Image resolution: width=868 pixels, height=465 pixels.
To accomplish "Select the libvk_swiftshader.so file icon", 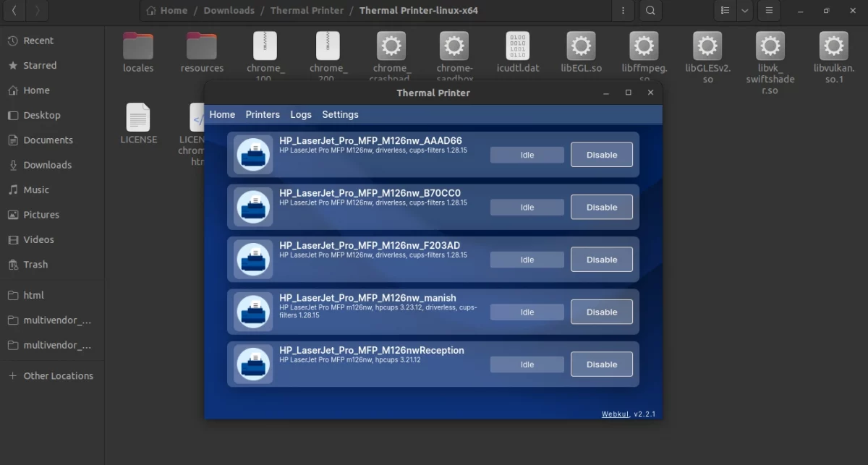I will click(x=770, y=46).
